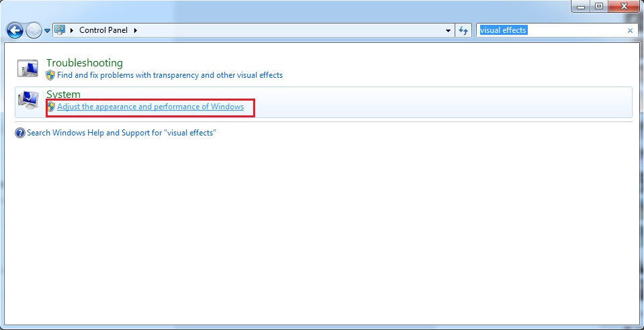Search Windows Help and Support for visual effects
The height and width of the screenshot is (330, 644).
coord(121,133)
